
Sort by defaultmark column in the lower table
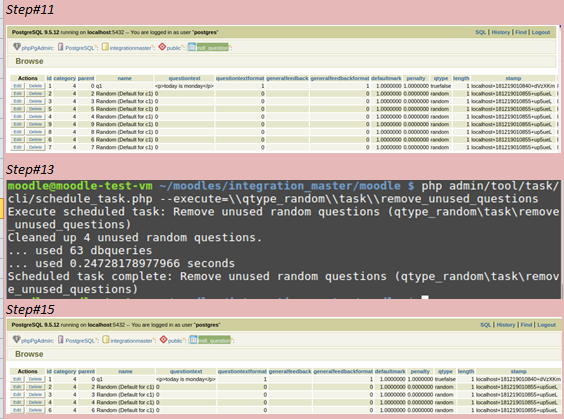(390, 371)
